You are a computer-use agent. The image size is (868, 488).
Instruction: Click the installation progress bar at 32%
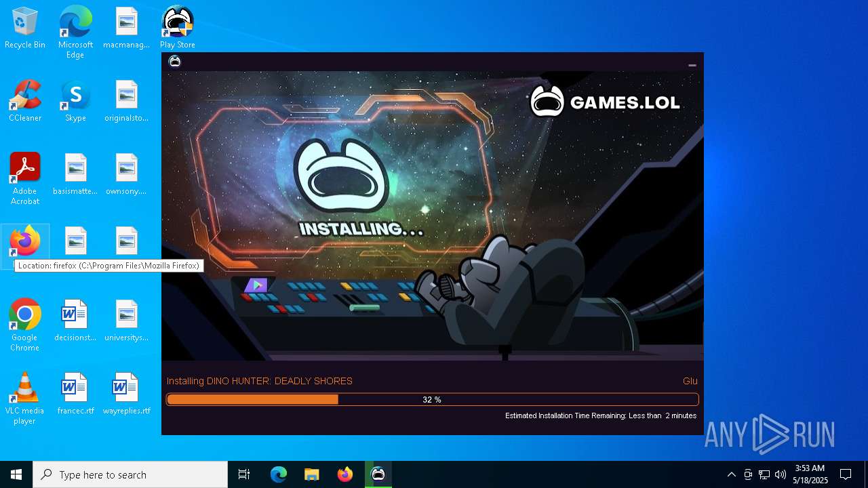point(433,400)
